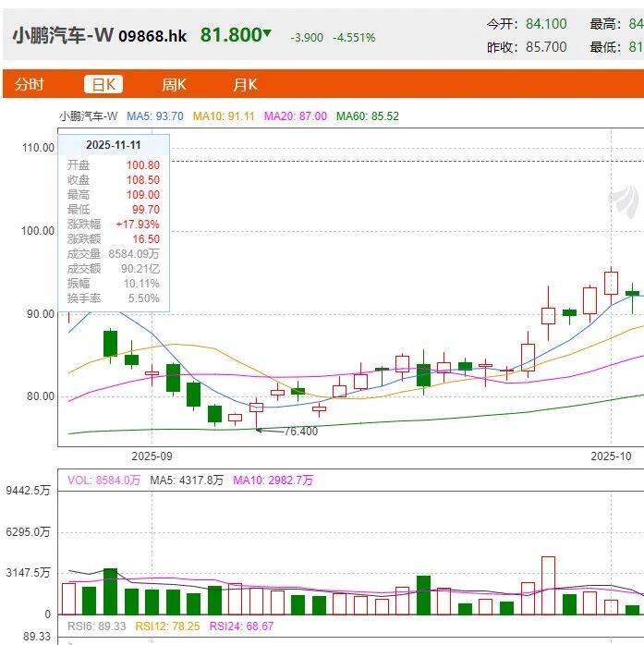Click the 成交额 value 90.21亿
The height and width of the screenshot is (645, 644).
point(140,269)
